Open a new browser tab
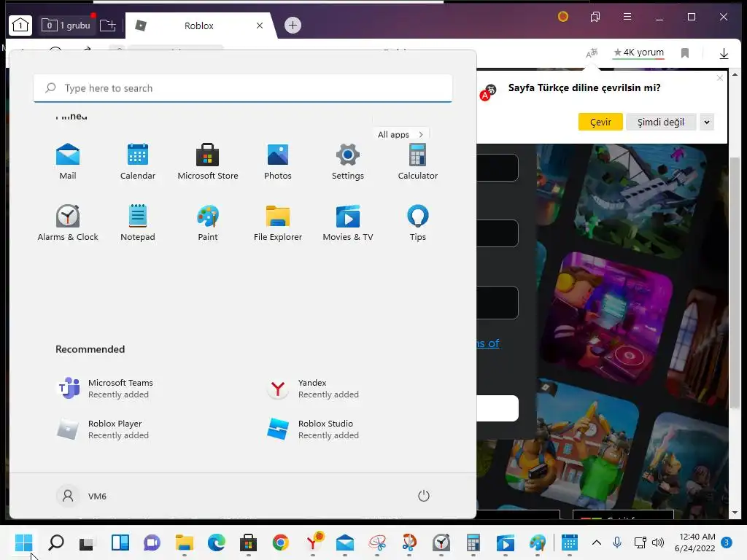This screenshot has height=560, width=747. tap(293, 25)
